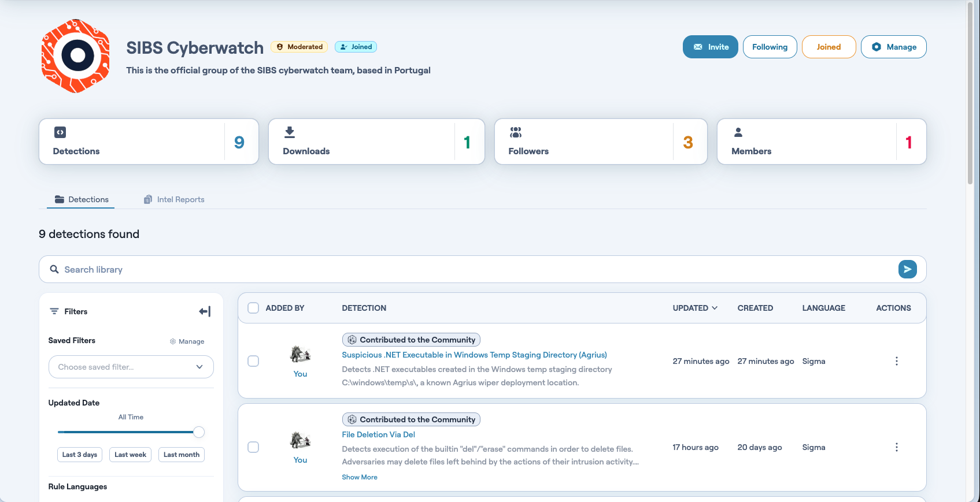980x502 pixels.
Task: Submit search with the blue arrow button
Action: point(908,269)
